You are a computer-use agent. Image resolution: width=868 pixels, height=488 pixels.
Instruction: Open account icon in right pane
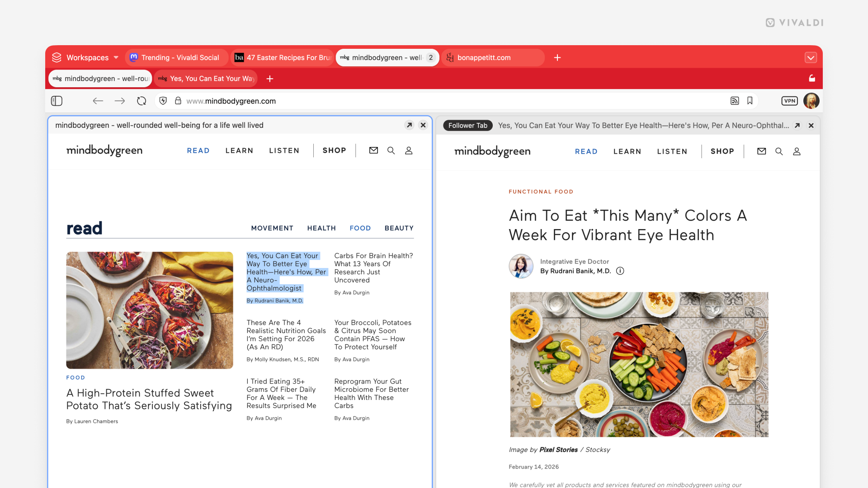(x=797, y=151)
